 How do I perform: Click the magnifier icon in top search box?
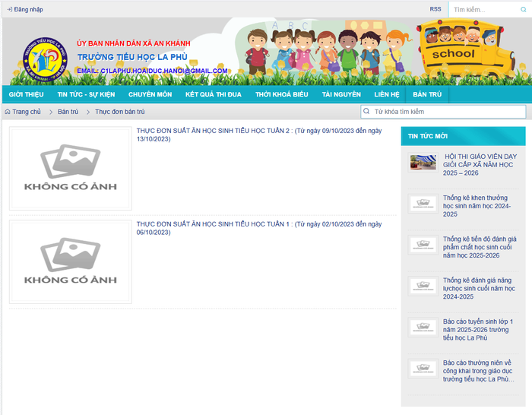click(523, 10)
